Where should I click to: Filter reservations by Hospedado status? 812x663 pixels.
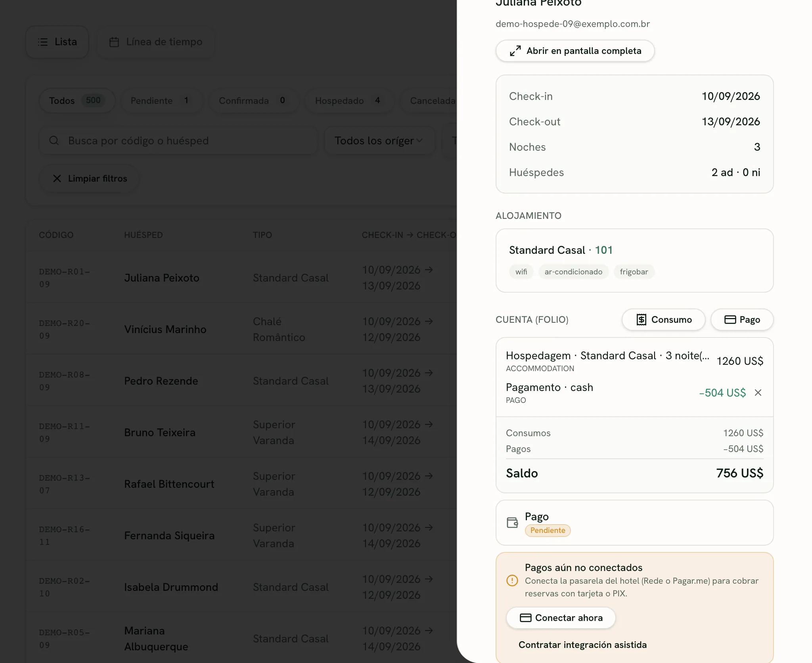pos(349,101)
